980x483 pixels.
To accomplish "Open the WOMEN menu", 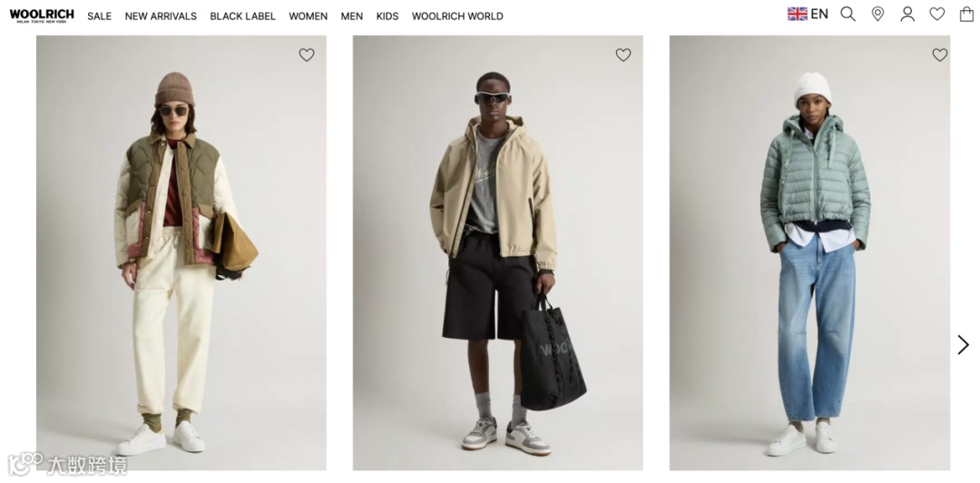I will 309,16.
